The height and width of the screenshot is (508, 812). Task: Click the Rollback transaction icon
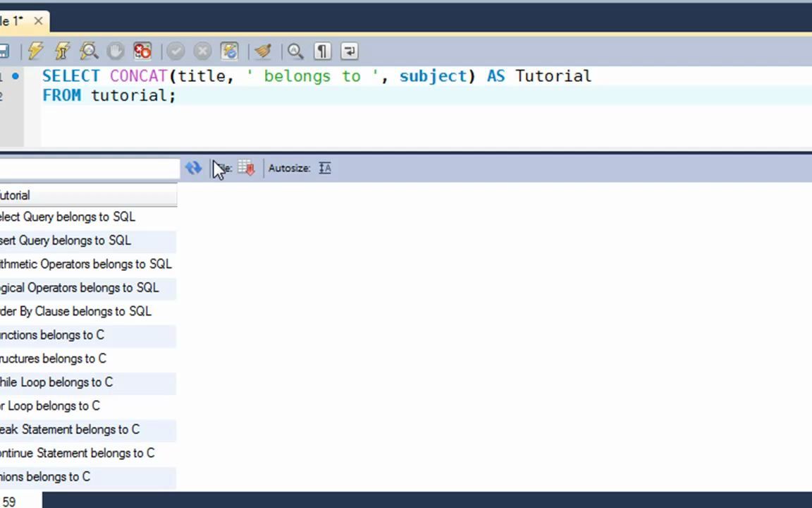(x=202, y=51)
